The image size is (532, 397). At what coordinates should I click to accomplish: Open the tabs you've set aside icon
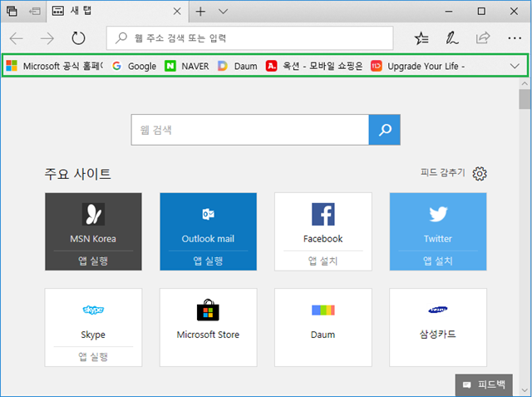coord(12,11)
